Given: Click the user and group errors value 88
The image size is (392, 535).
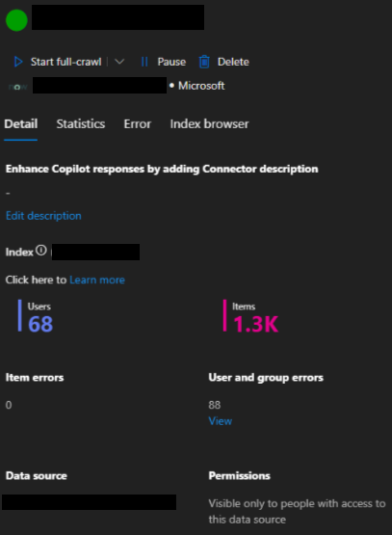Looking at the screenshot, I should [215, 405].
